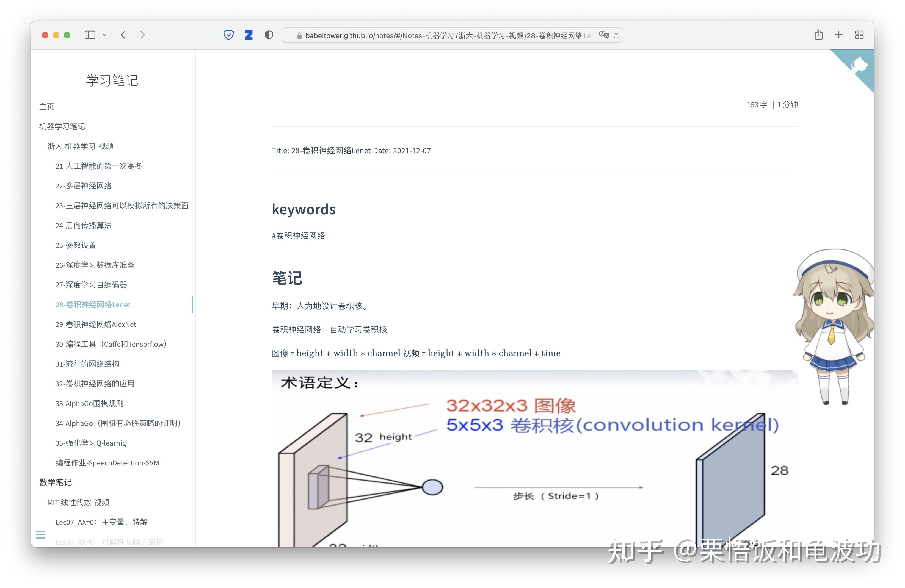Open note 33-AlphaGo围棋规则
Screen dimensions: 905x588
point(89,403)
